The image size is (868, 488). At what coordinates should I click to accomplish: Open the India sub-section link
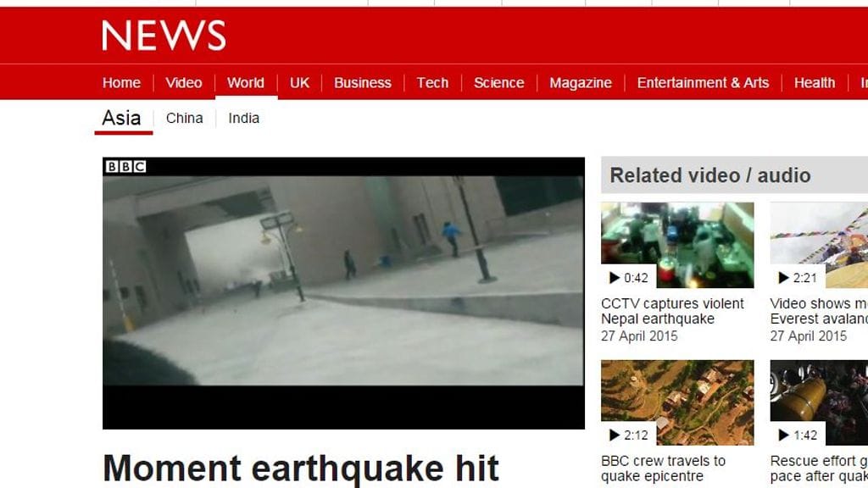pos(244,119)
